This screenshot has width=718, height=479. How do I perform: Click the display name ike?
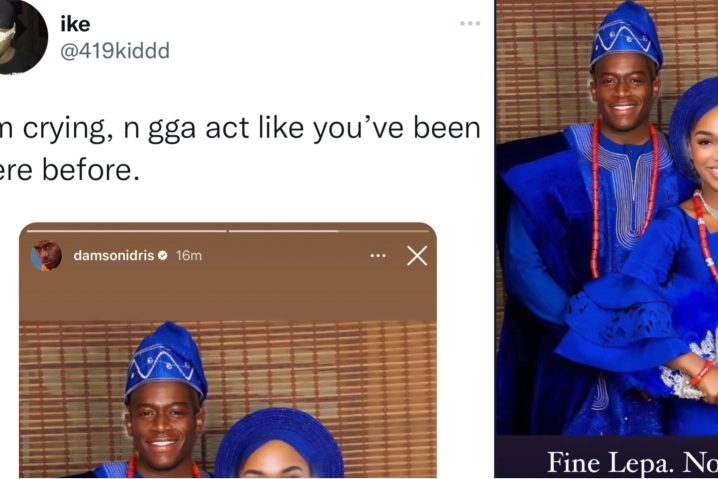click(x=75, y=24)
